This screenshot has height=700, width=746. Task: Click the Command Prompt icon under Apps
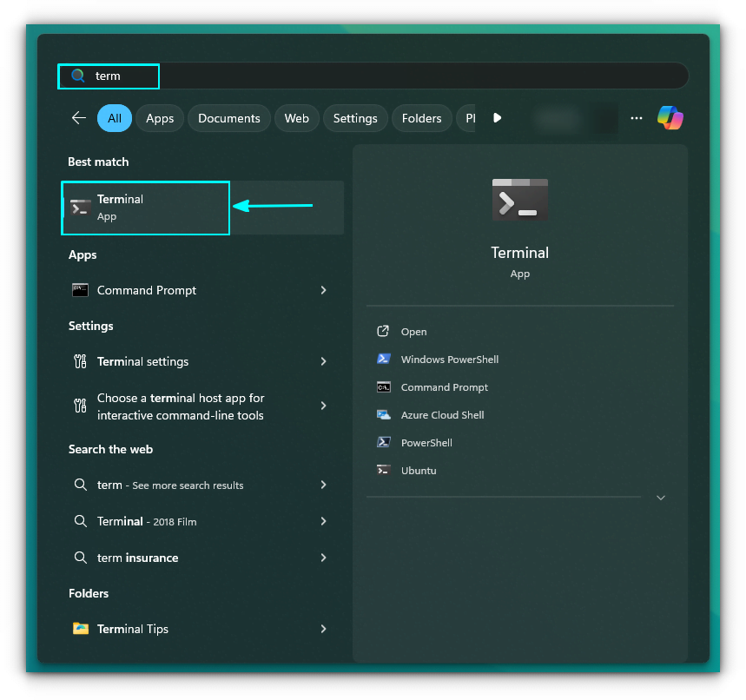(x=80, y=290)
